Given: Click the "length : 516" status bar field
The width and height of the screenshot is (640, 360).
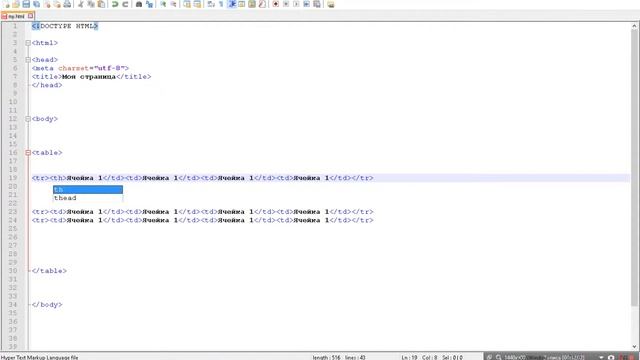Looking at the screenshot, I should (x=327, y=357).
